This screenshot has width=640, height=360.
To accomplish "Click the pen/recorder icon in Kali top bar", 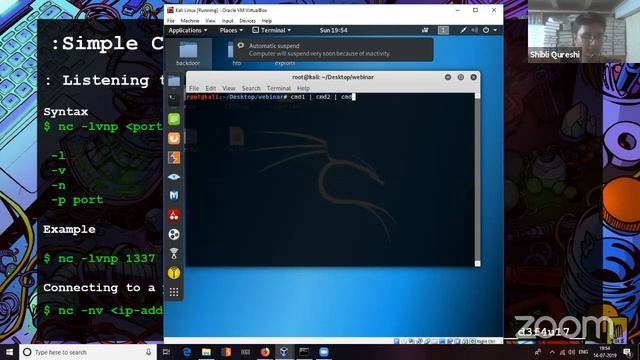I will click(x=463, y=30).
